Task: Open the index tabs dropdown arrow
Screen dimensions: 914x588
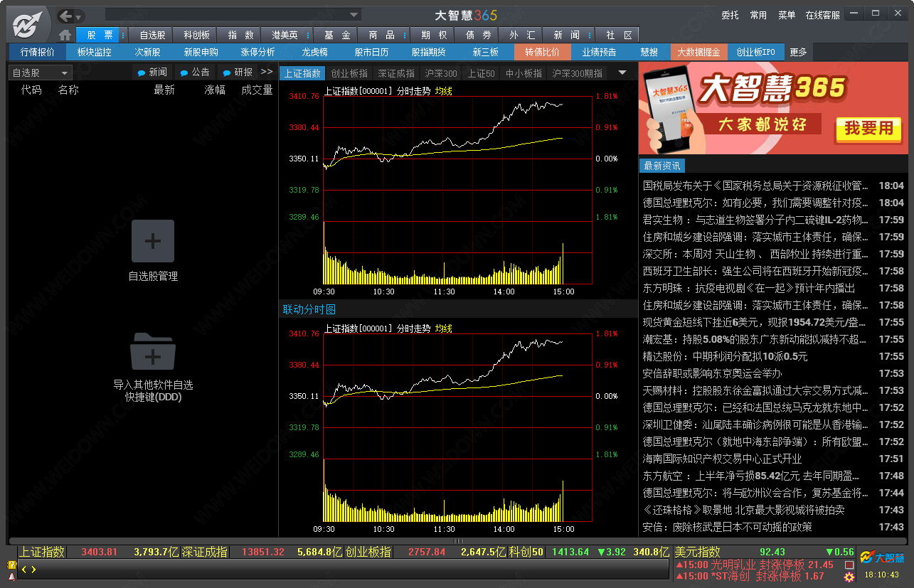Action: [x=622, y=73]
